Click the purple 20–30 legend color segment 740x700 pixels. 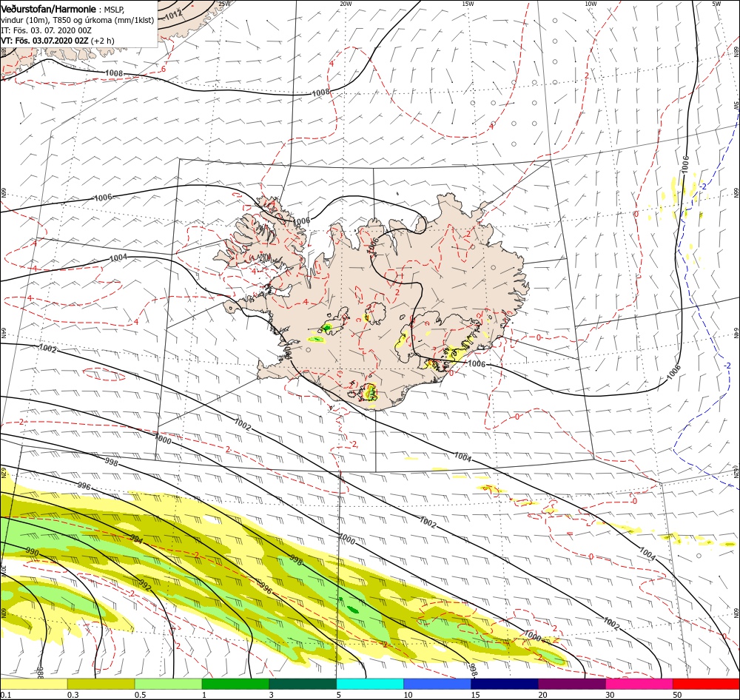tap(572, 684)
